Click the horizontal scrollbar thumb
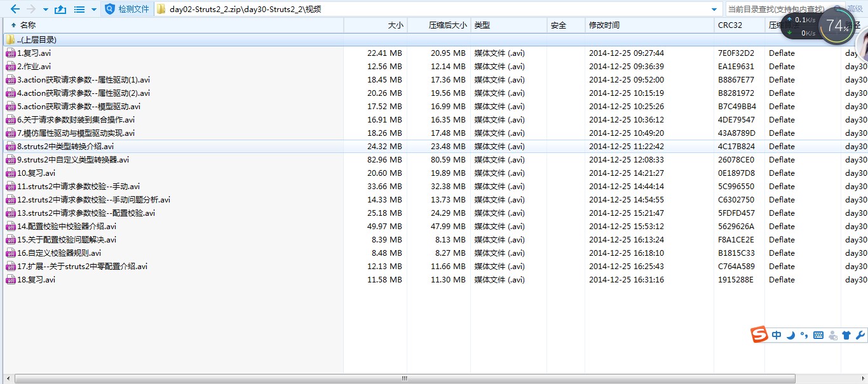The width and height of the screenshot is (868, 384). [x=403, y=378]
